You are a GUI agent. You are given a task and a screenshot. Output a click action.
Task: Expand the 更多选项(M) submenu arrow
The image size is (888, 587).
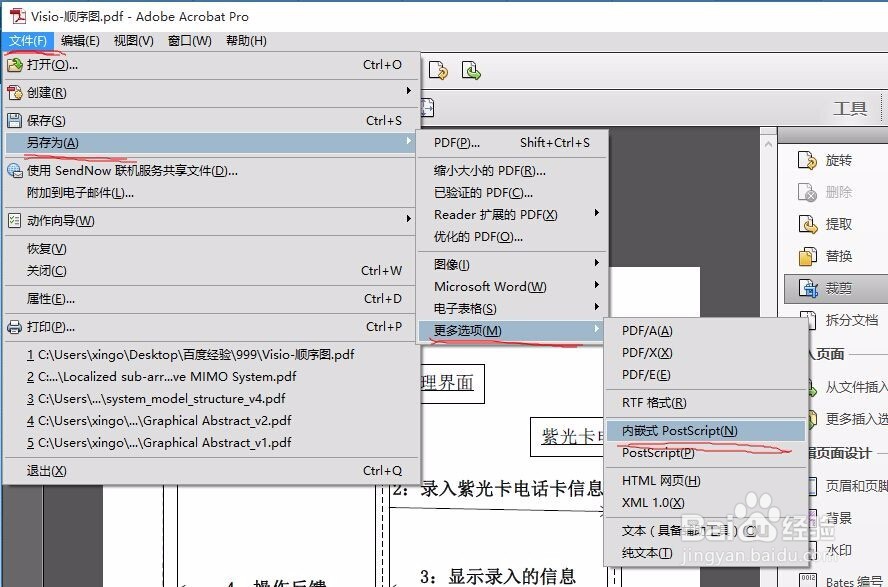pos(596,329)
